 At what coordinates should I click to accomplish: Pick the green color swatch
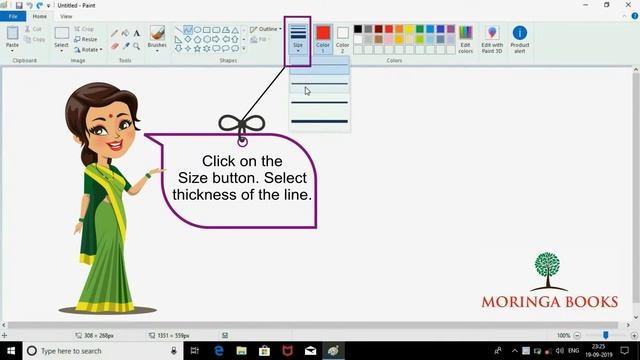pos(420,29)
